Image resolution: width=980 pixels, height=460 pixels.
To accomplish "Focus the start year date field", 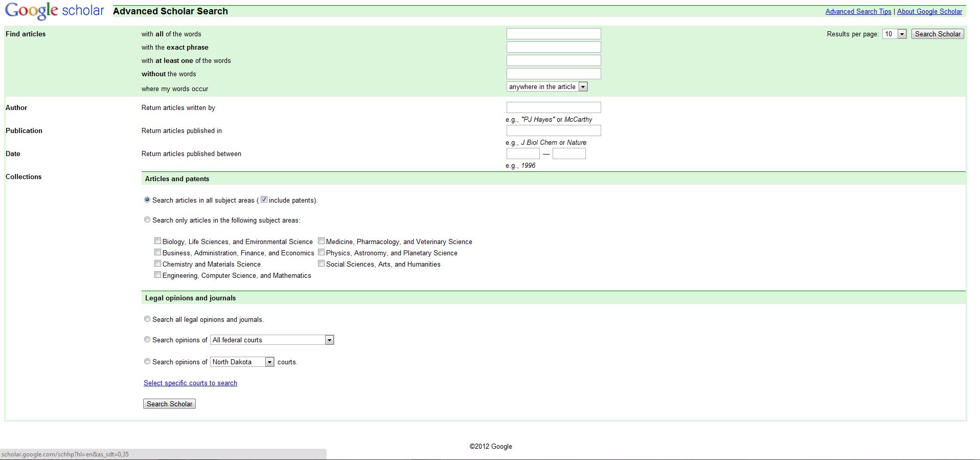I will (523, 154).
